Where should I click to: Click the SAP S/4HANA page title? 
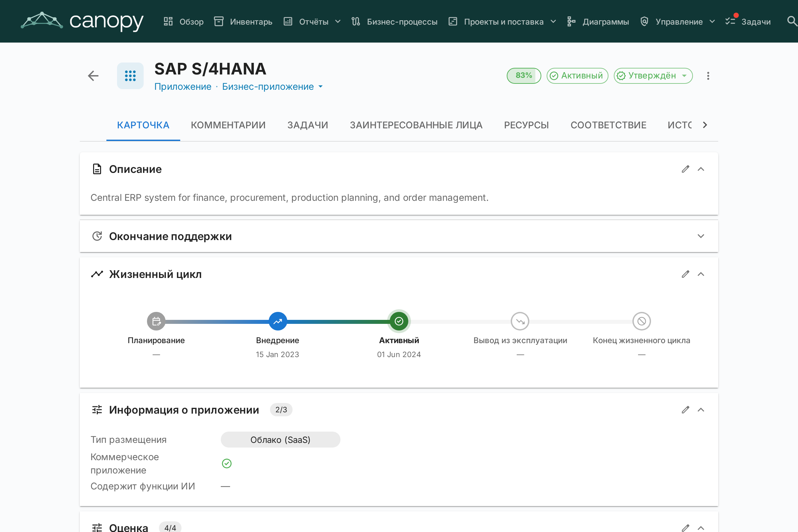(210, 69)
